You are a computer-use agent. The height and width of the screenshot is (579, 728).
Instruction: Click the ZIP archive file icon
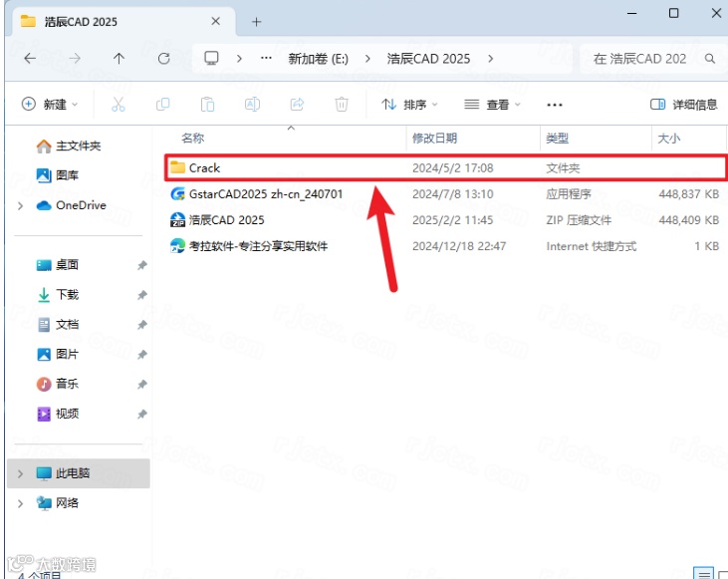(178, 220)
